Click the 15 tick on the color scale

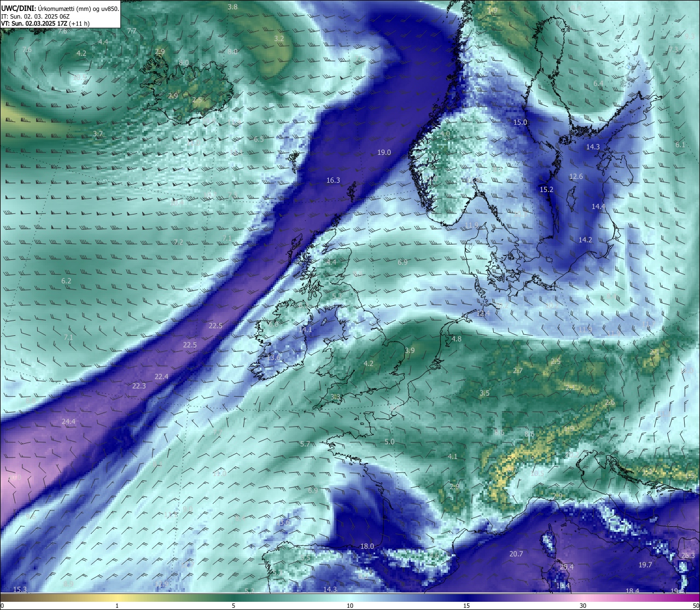click(x=466, y=606)
